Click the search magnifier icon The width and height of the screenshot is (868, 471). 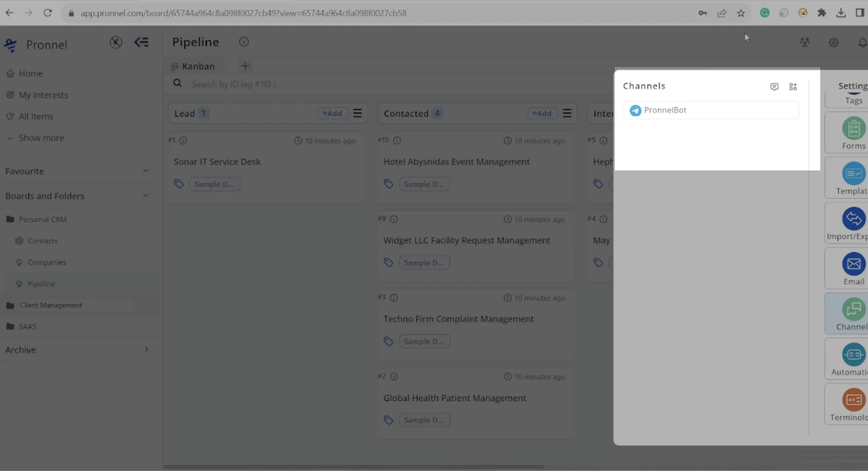pyautogui.click(x=177, y=83)
